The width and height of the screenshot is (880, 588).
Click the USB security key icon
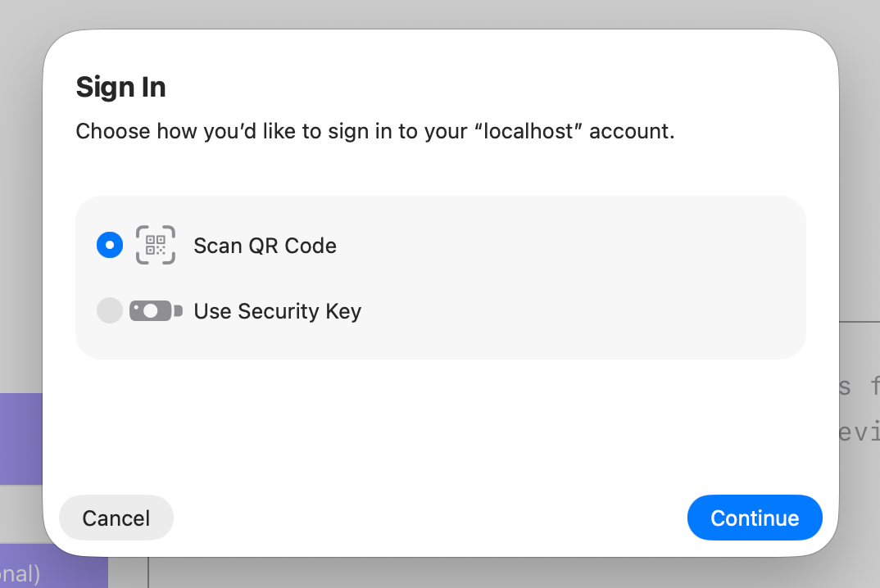coord(155,310)
